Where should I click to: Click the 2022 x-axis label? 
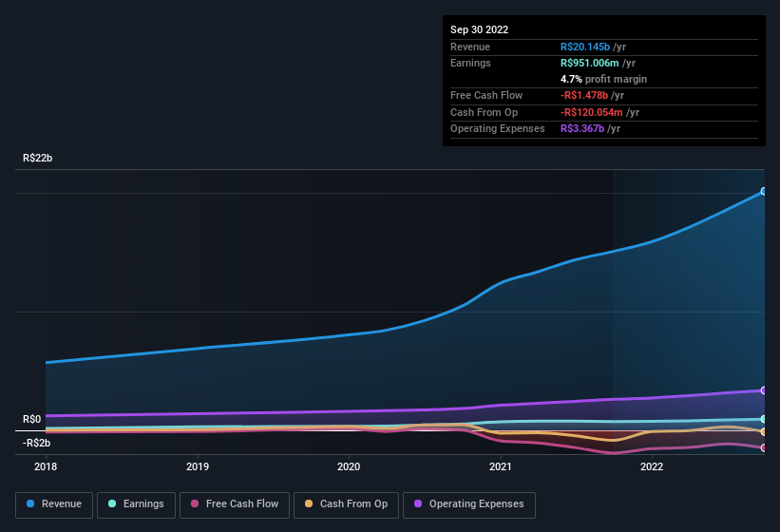652,466
